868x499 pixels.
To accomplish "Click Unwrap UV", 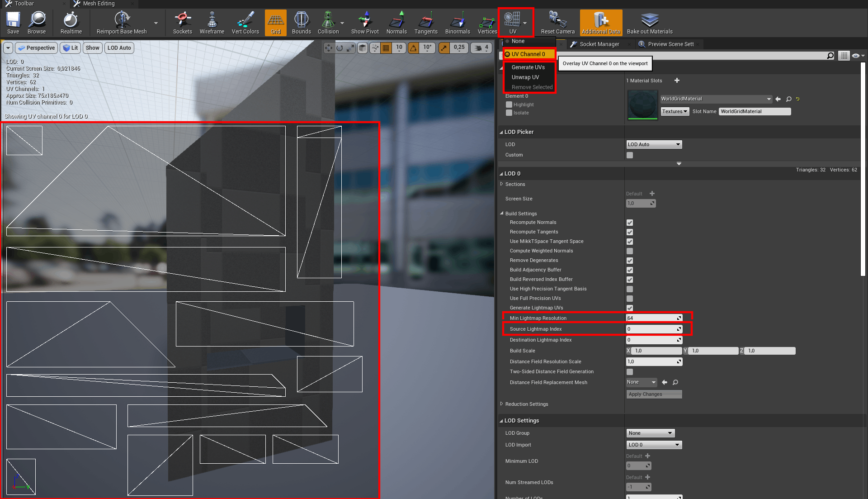I will (x=525, y=77).
